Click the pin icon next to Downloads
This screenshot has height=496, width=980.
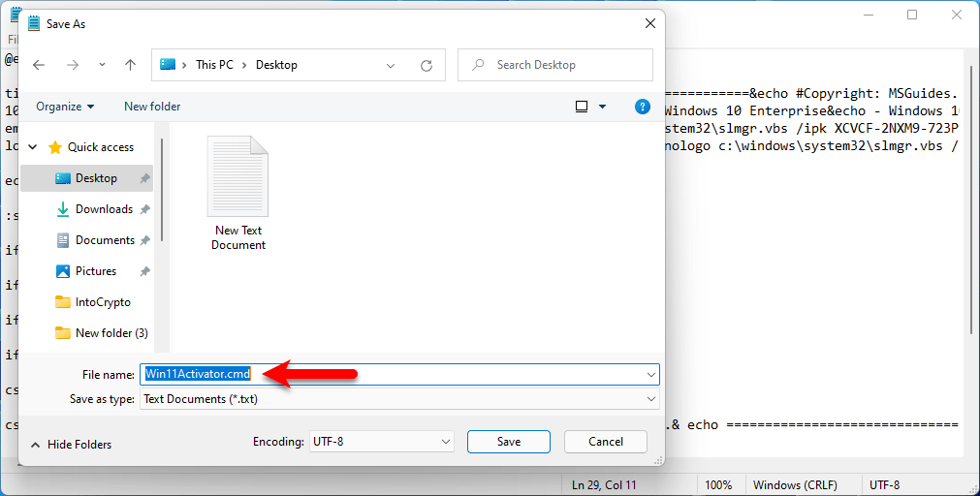(145, 209)
